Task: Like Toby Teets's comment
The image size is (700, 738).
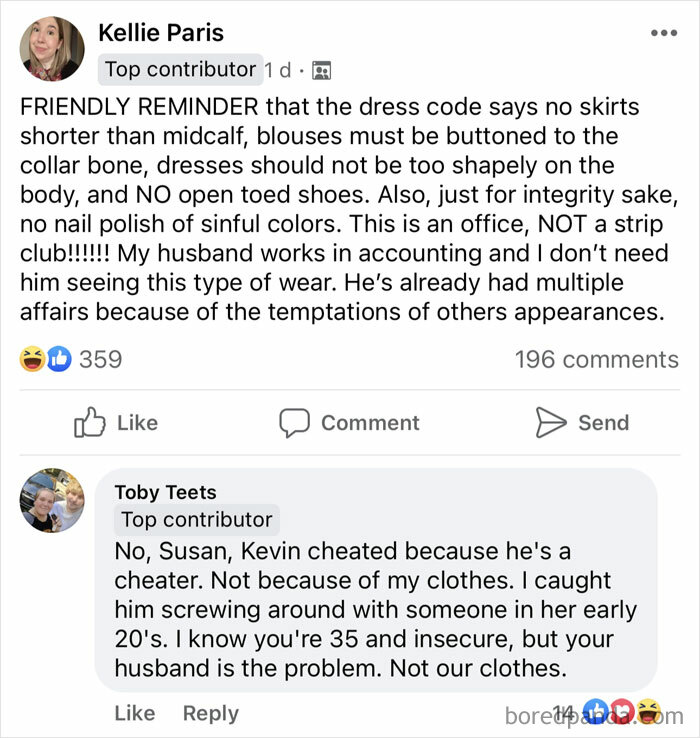Action: click(134, 713)
